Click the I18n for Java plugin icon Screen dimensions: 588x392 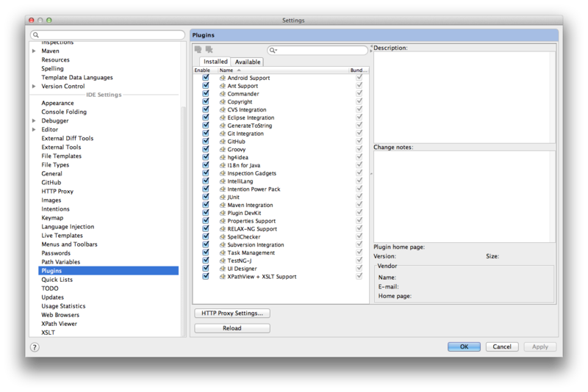point(223,165)
